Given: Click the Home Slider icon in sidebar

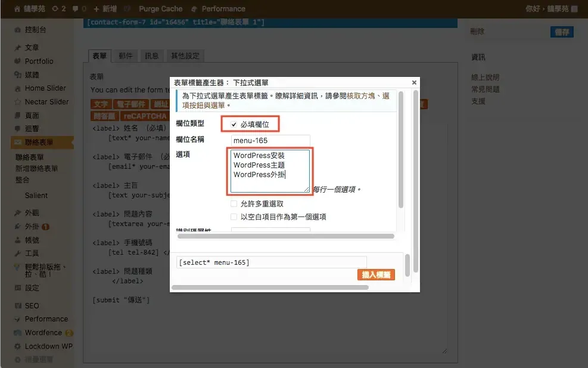Looking at the screenshot, I should click(x=17, y=88).
